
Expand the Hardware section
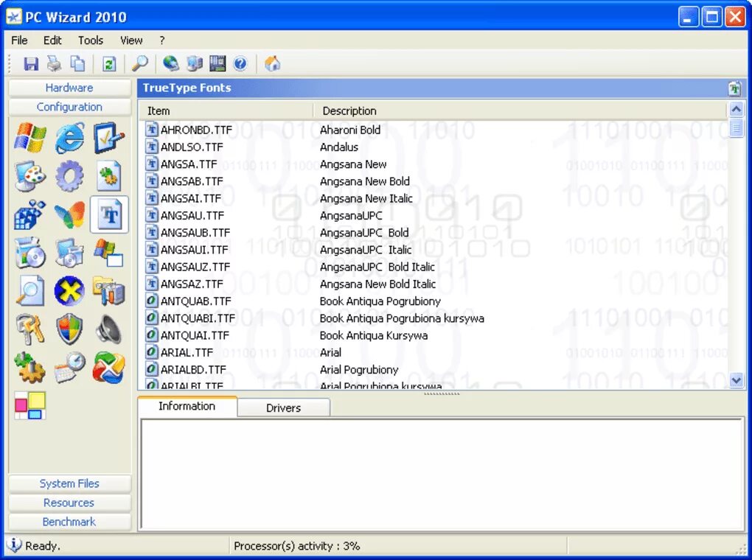click(x=69, y=88)
